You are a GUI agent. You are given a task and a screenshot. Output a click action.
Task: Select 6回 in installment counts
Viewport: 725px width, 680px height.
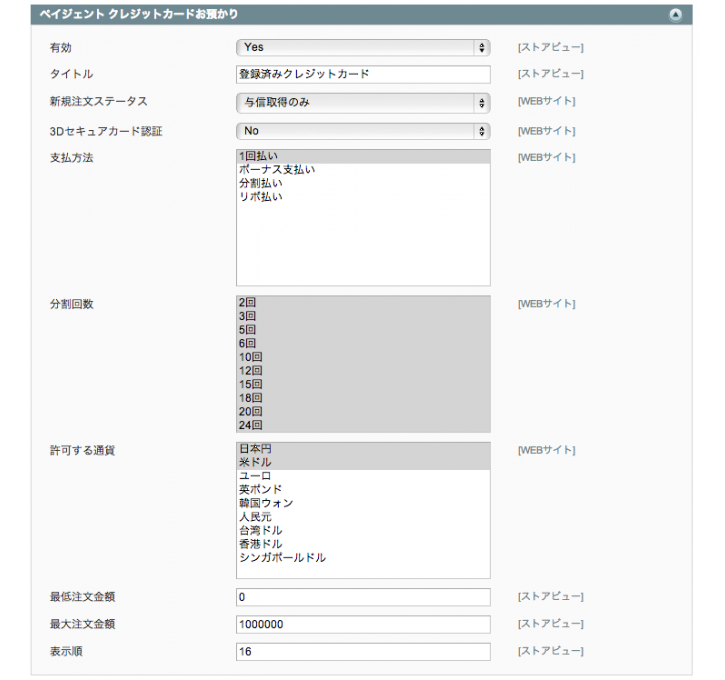(x=363, y=343)
